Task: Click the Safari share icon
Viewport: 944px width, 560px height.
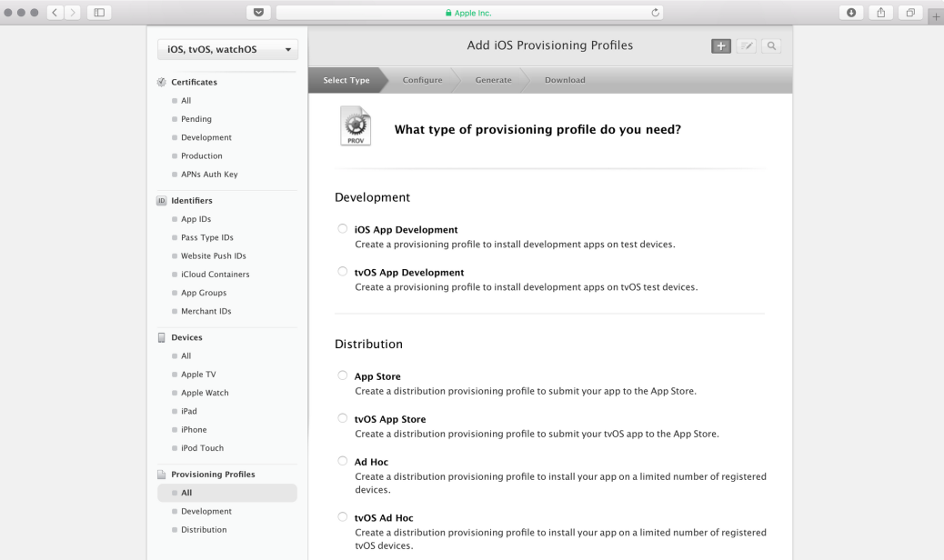Action: 880,12
